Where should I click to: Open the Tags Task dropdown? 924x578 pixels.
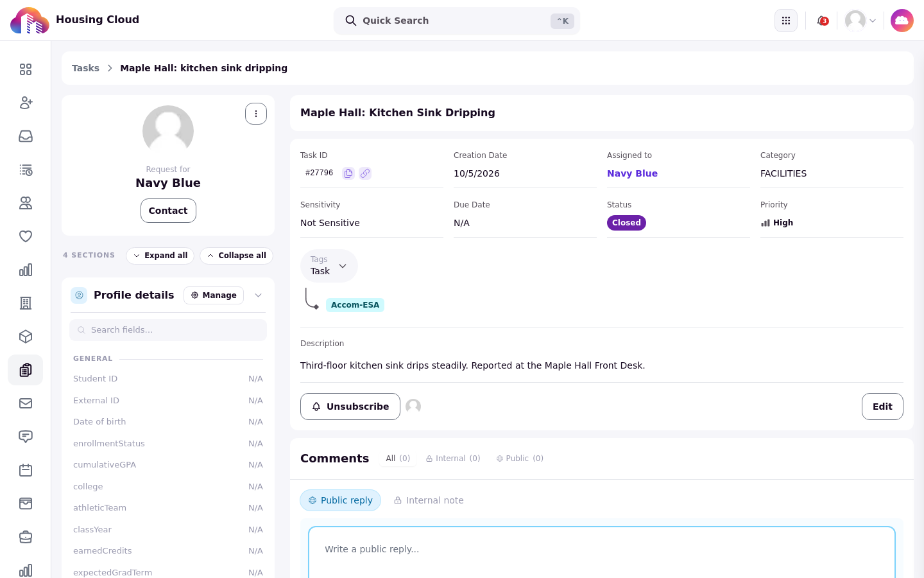pos(329,266)
